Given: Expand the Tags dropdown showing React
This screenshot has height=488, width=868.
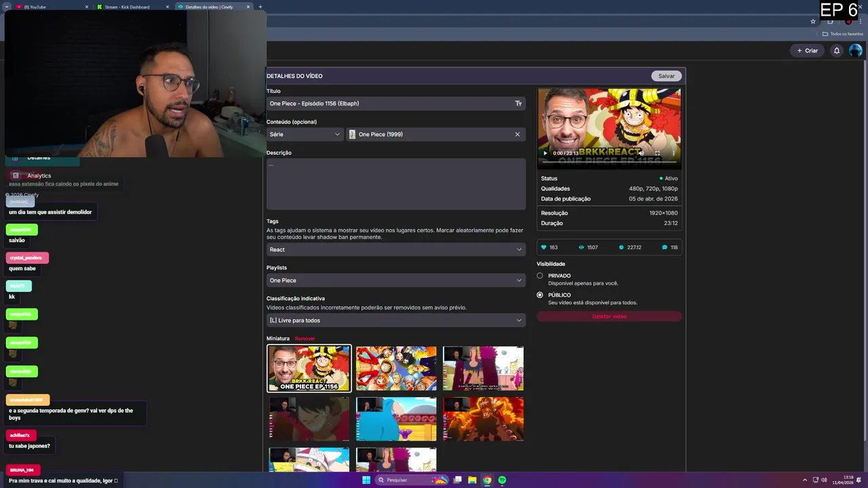Looking at the screenshot, I should [396, 249].
